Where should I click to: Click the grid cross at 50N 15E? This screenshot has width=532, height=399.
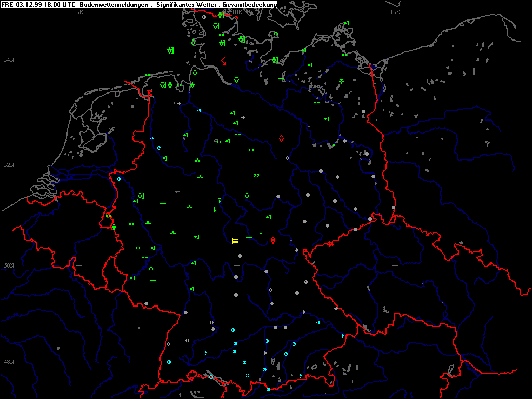[395, 265]
